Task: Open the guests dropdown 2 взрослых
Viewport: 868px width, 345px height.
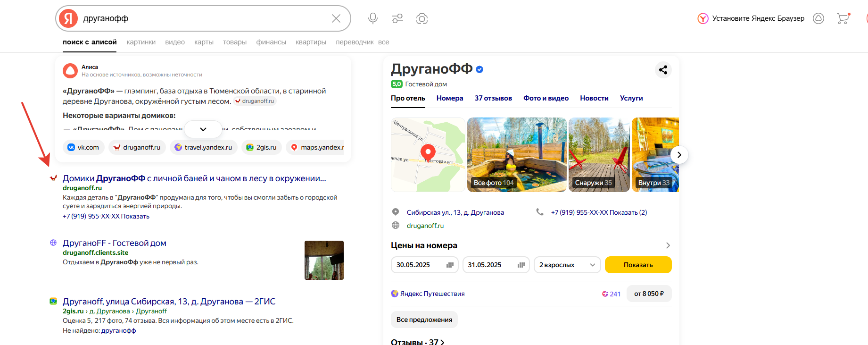Action: click(x=568, y=265)
